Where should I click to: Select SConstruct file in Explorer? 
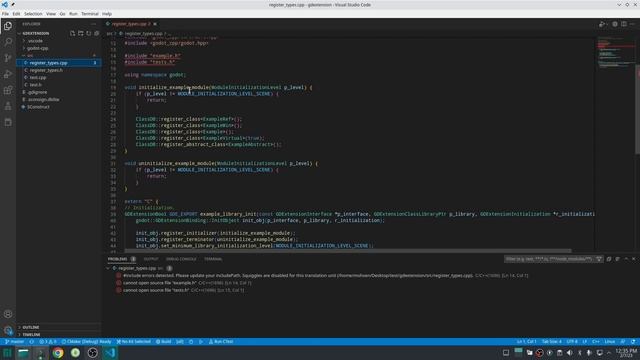(59, 107)
